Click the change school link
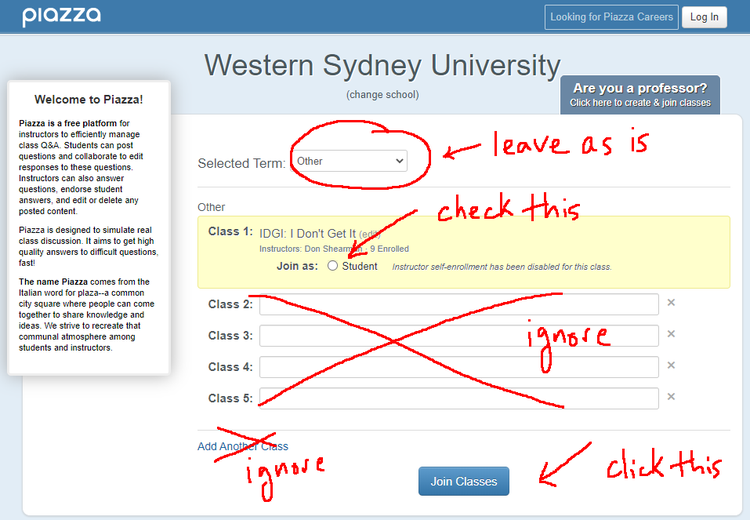750x520 pixels. [382, 95]
